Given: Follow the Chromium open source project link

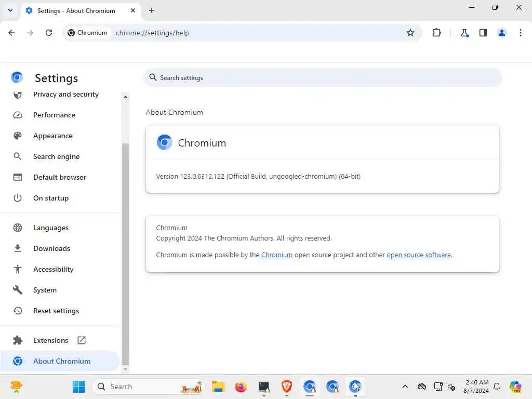Looking at the screenshot, I should [276, 255].
